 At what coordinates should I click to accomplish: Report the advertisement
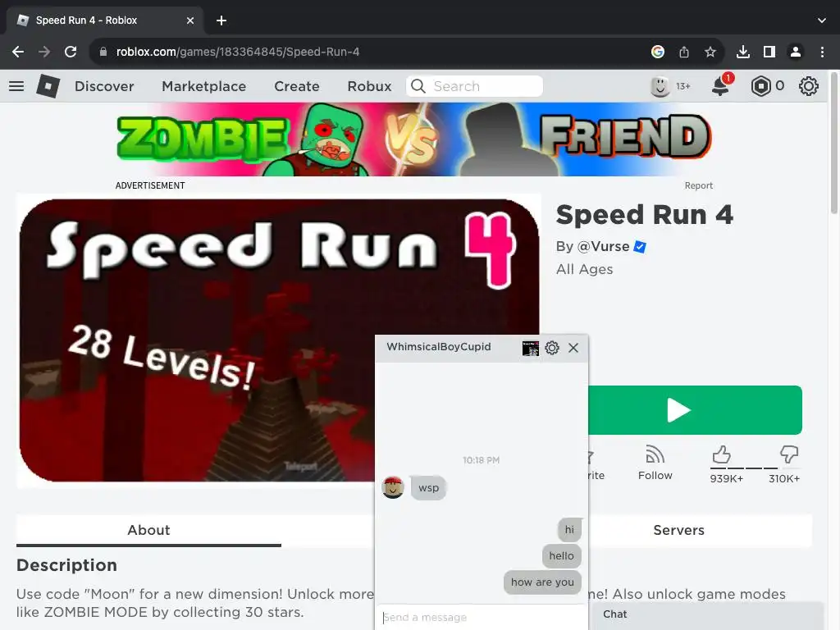699,185
